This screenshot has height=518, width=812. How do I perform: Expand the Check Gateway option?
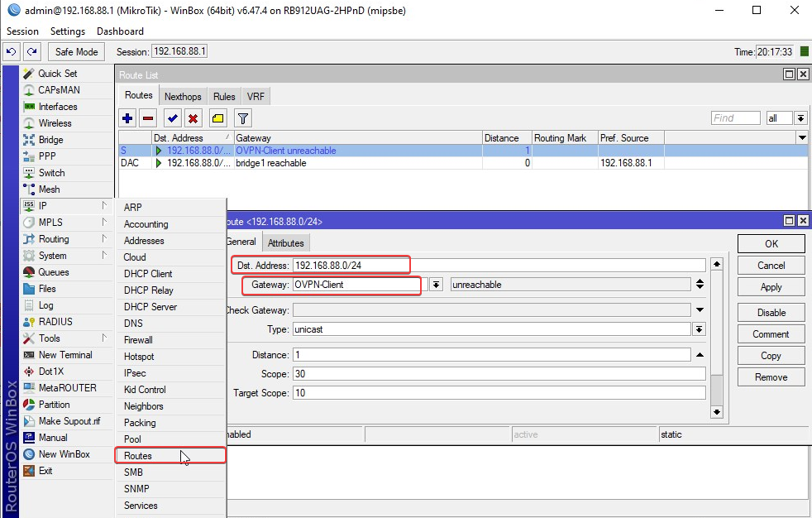coord(700,309)
